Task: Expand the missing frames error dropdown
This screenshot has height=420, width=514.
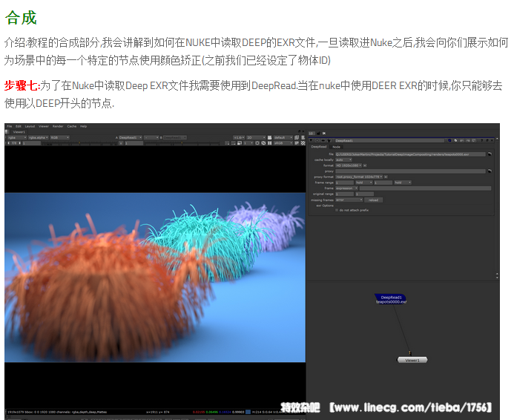Action: pos(347,200)
